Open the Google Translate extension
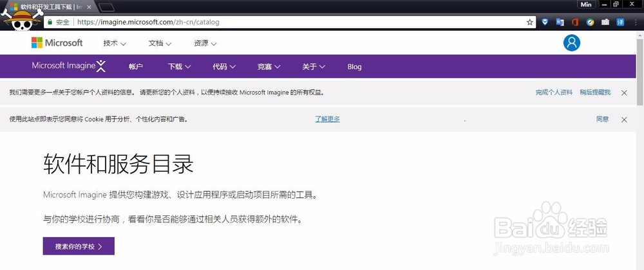 coord(560,22)
